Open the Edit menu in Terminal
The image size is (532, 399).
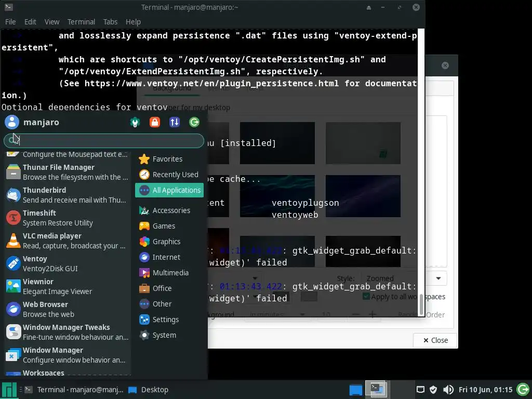click(30, 22)
